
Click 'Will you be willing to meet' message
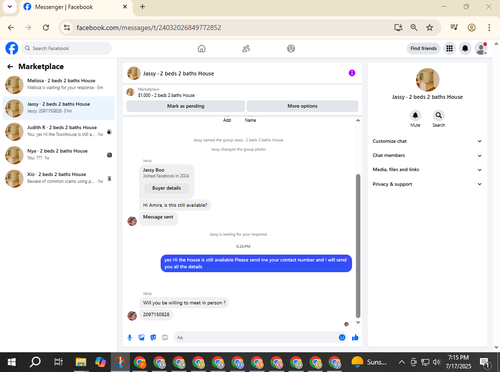(x=184, y=303)
